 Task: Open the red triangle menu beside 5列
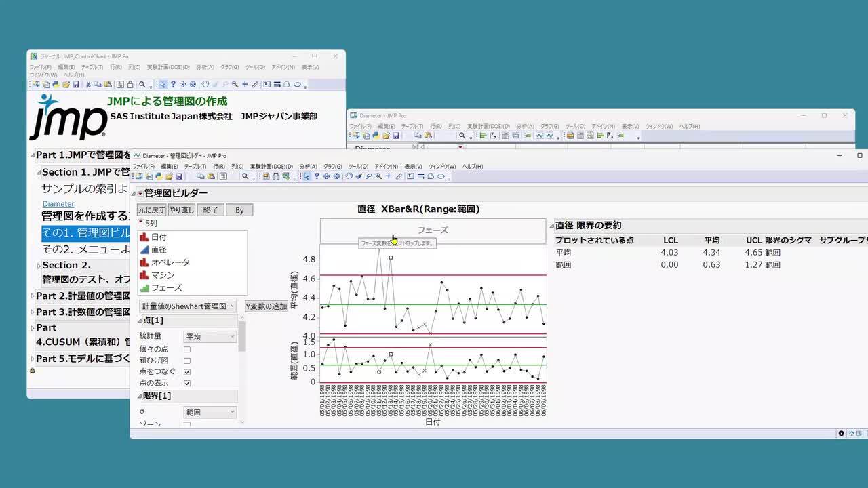pos(140,222)
